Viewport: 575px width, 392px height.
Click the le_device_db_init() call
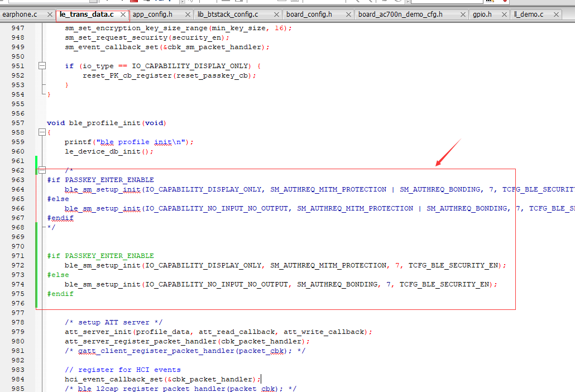click(109, 151)
